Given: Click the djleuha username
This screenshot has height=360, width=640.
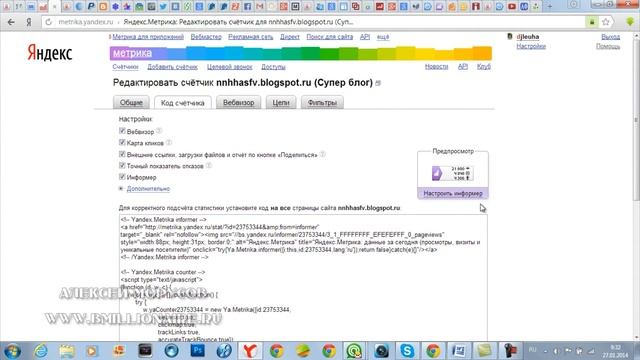Looking at the screenshot, I should (528, 37).
